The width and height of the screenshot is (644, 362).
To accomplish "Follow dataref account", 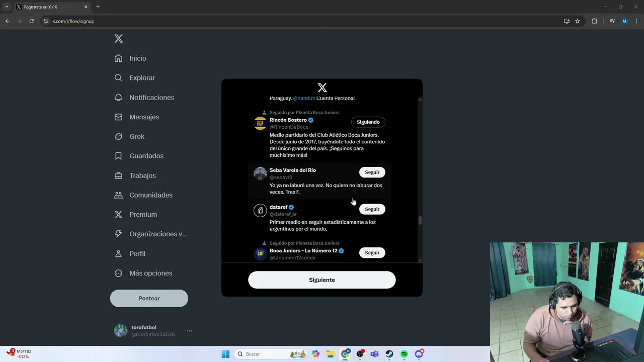I will click(372, 209).
